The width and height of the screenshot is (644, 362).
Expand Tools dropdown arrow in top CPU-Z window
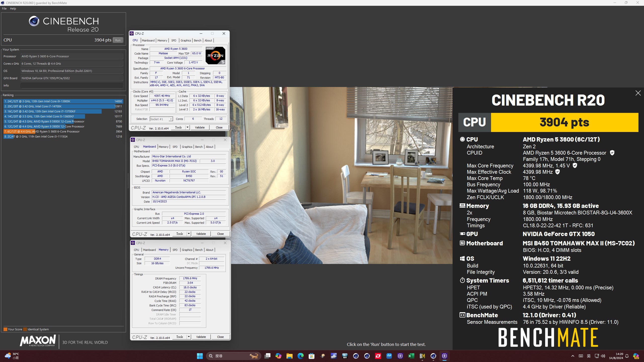(187, 127)
